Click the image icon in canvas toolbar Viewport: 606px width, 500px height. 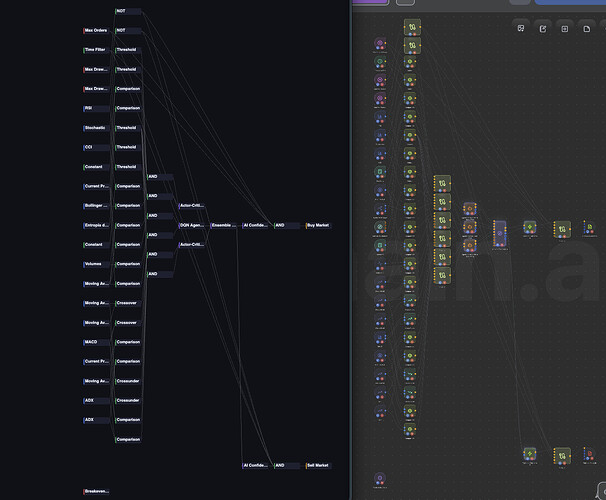[x=521, y=28]
